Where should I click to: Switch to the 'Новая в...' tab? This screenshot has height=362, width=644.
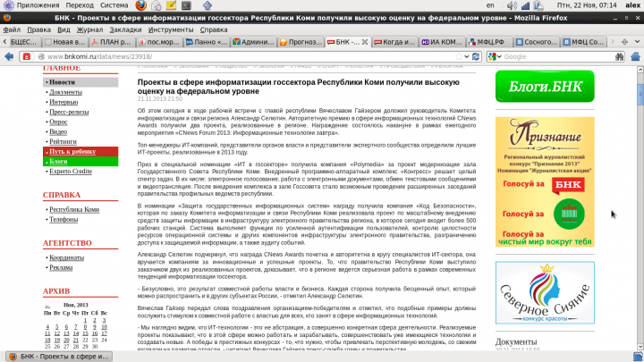[64, 42]
